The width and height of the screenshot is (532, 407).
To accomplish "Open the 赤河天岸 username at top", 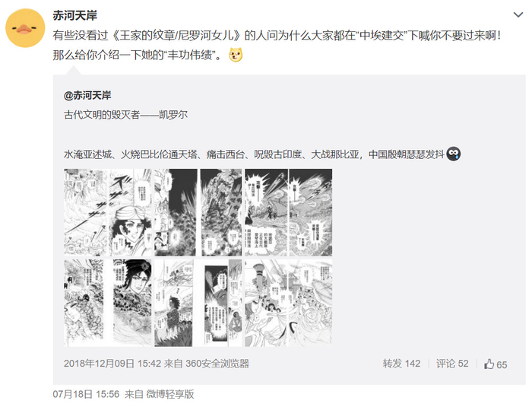I will 75,15.
